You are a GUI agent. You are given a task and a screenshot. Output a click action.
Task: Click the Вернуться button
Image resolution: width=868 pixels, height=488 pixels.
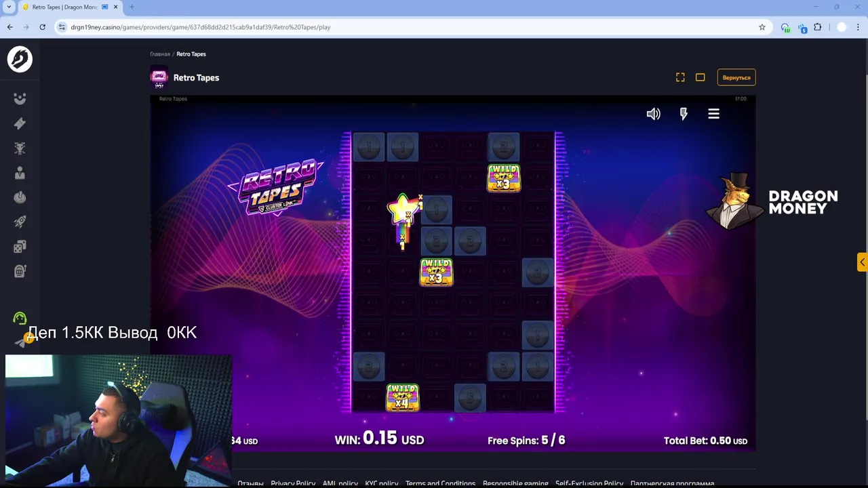pos(736,77)
